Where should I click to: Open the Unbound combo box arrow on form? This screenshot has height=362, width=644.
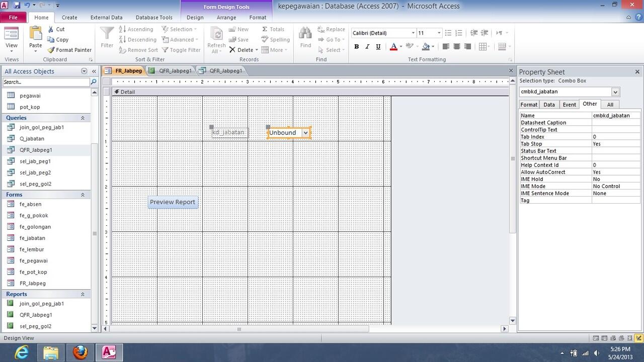point(305,133)
